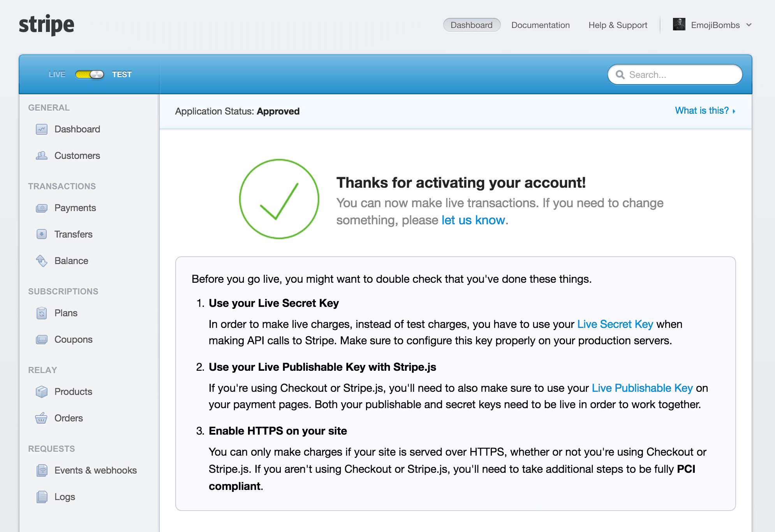View Orders in the sidebar
This screenshot has height=532, width=775.
[x=69, y=418]
